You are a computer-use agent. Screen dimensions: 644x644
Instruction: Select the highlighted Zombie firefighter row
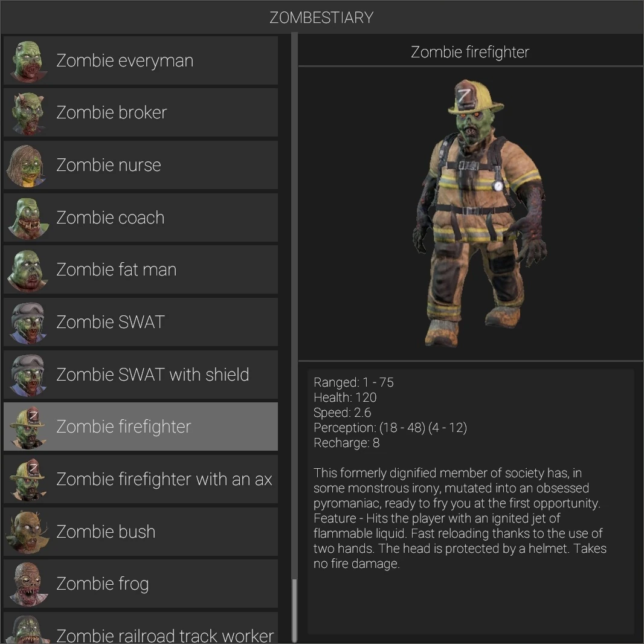[141, 427]
